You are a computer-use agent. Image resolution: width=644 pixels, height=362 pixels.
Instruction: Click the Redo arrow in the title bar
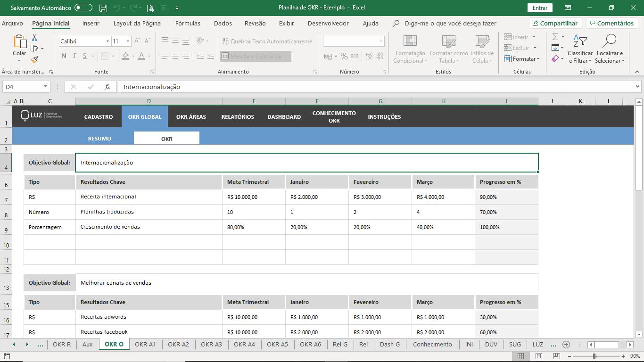pyautogui.click(x=133, y=8)
